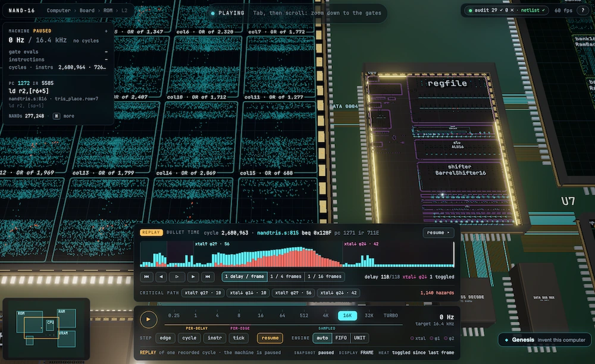Click the round orange play button
The width and height of the screenshot is (595, 364).
point(148,319)
